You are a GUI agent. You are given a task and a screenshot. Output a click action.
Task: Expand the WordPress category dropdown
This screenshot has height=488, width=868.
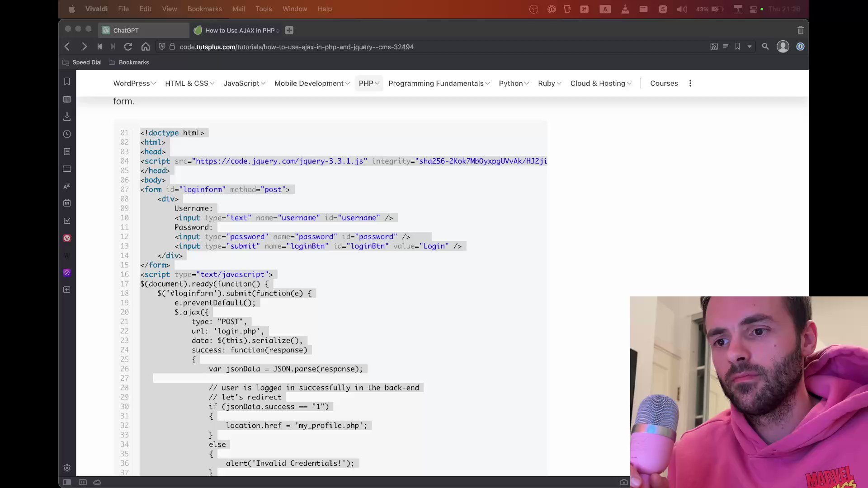[134, 83]
